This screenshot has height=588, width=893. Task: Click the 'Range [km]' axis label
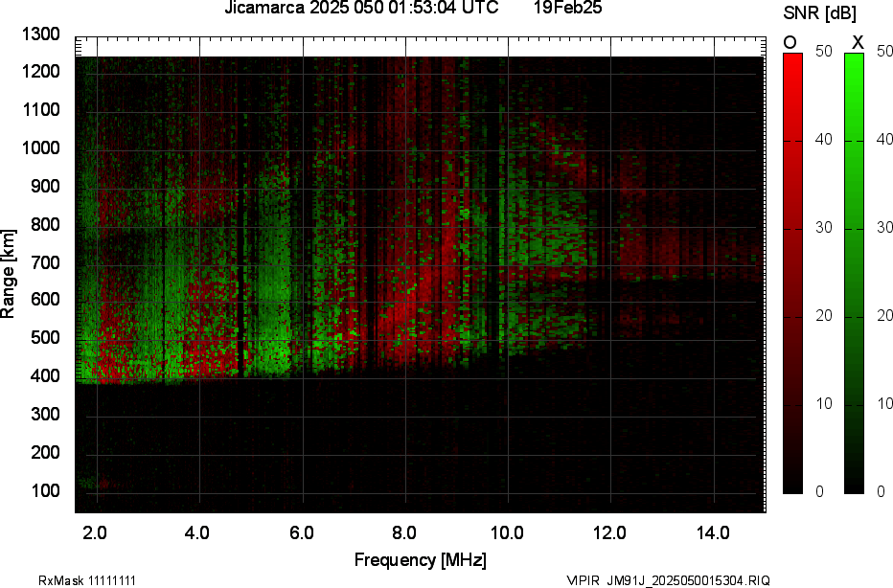click(8, 274)
